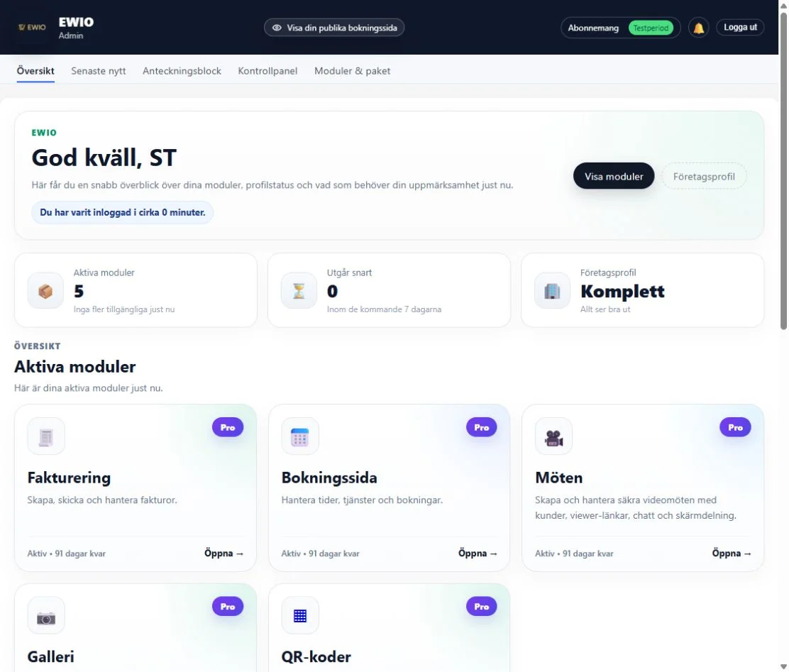This screenshot has width=789, height=672.
Task: Click the Pro badge on Galleri card
Action: point(228,607)
